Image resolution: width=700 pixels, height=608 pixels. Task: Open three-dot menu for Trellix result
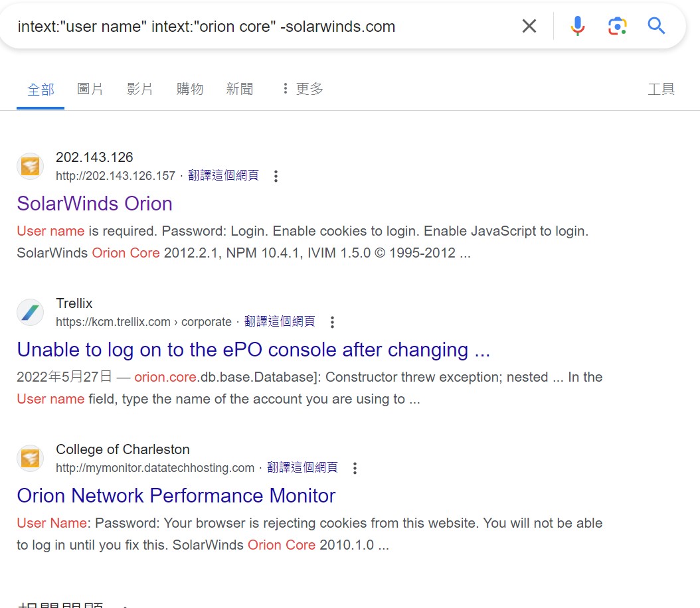click(x=333, y=322)
